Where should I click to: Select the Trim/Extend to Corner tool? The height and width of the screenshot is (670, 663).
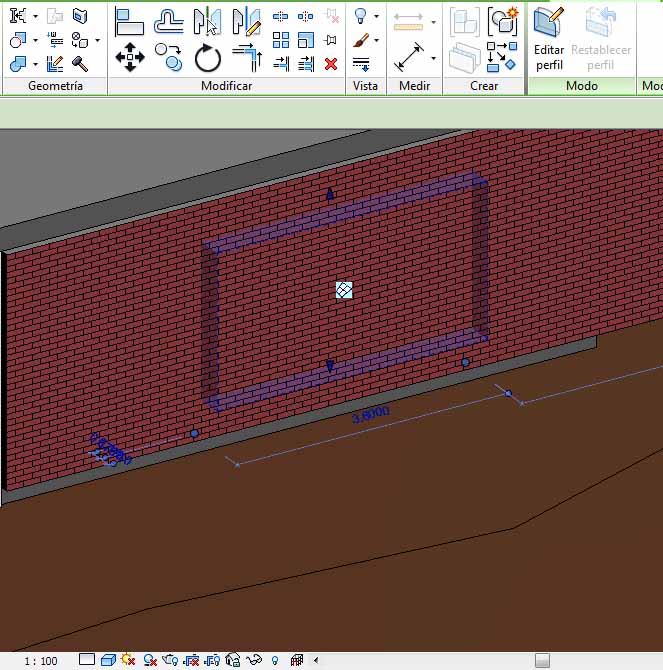pos(246,58)
